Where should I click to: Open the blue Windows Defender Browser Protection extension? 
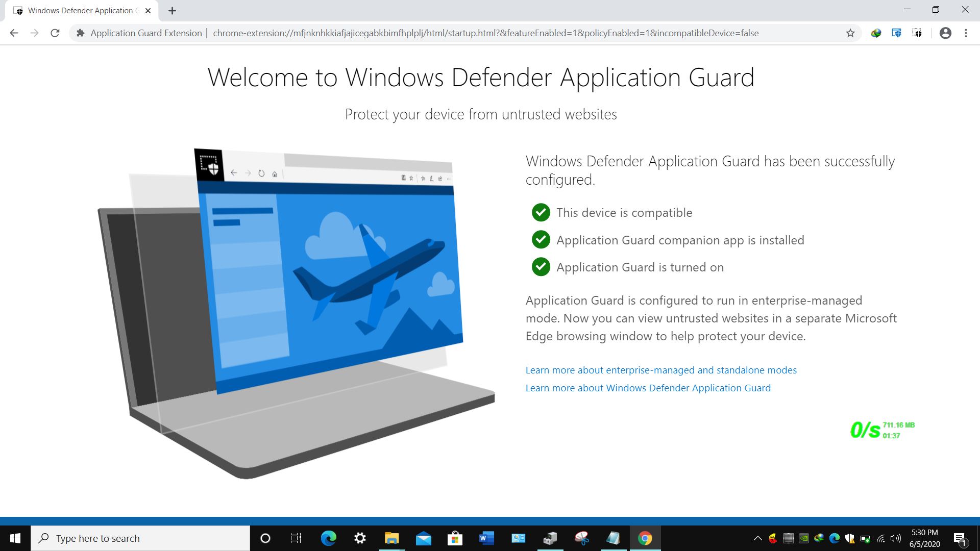[x=896, y=33]
